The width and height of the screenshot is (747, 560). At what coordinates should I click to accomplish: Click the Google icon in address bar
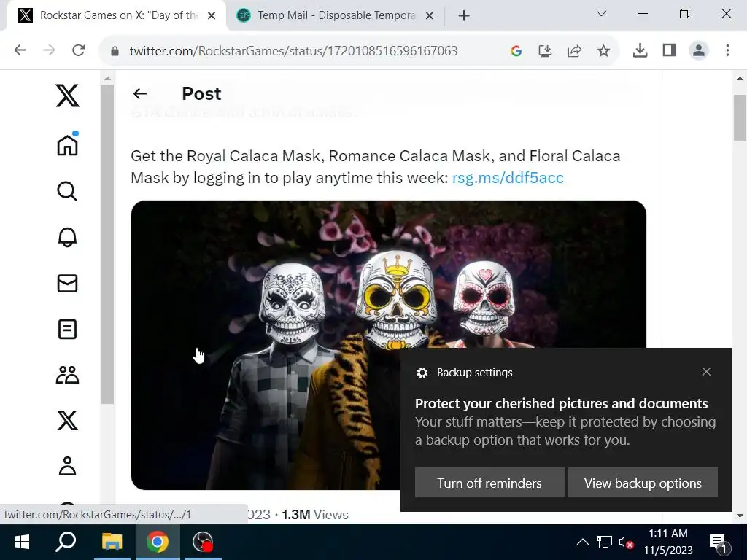coord(516,51)
